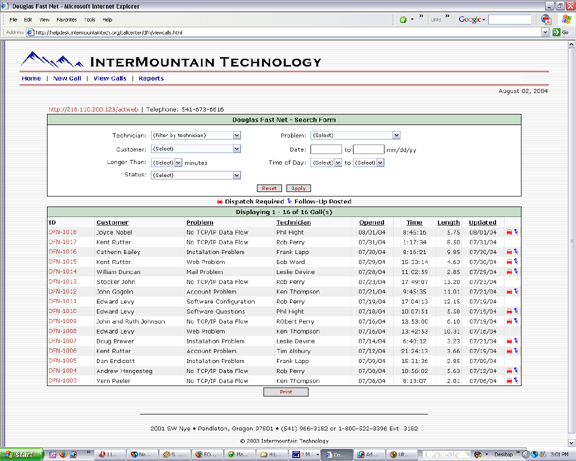Click the end date input field
This screenshot has height=461, width=576.
[x=369, y=149]
